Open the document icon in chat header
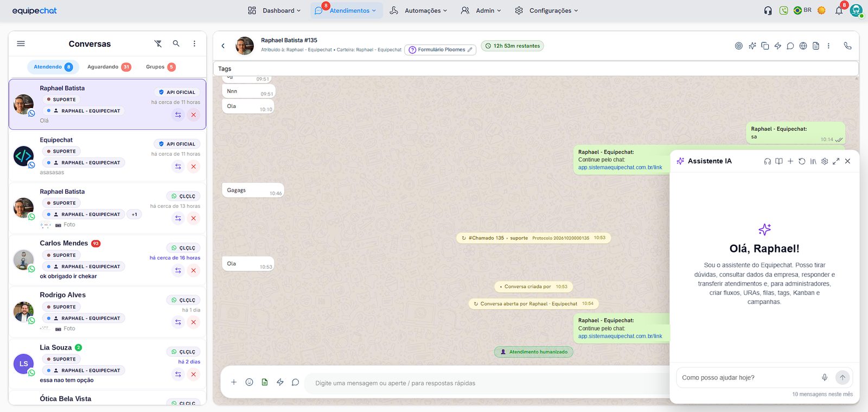 (x=816, y=46)
